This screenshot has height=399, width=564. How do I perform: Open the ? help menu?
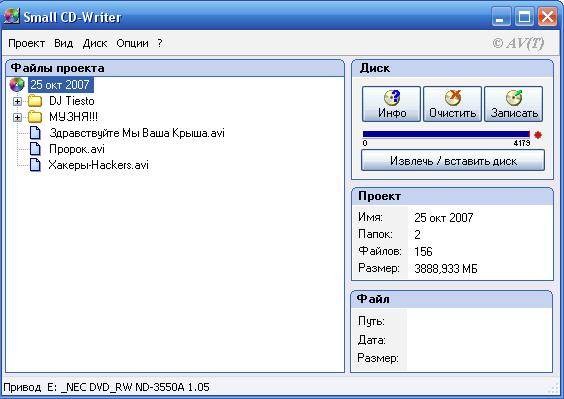(160, 43)
